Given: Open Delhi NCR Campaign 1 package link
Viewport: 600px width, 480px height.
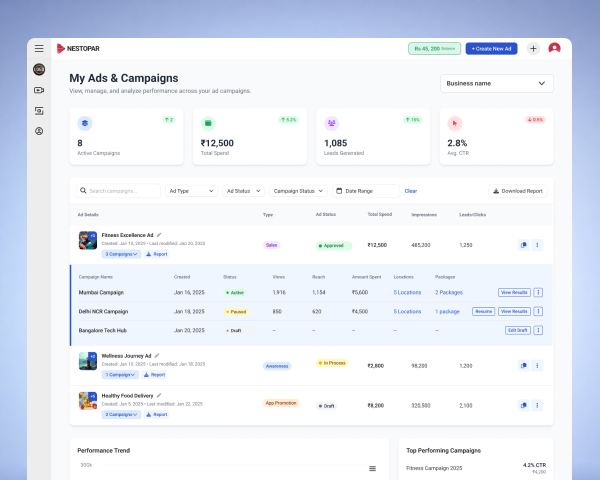Looking at the screenshot, I should [447, 312].
